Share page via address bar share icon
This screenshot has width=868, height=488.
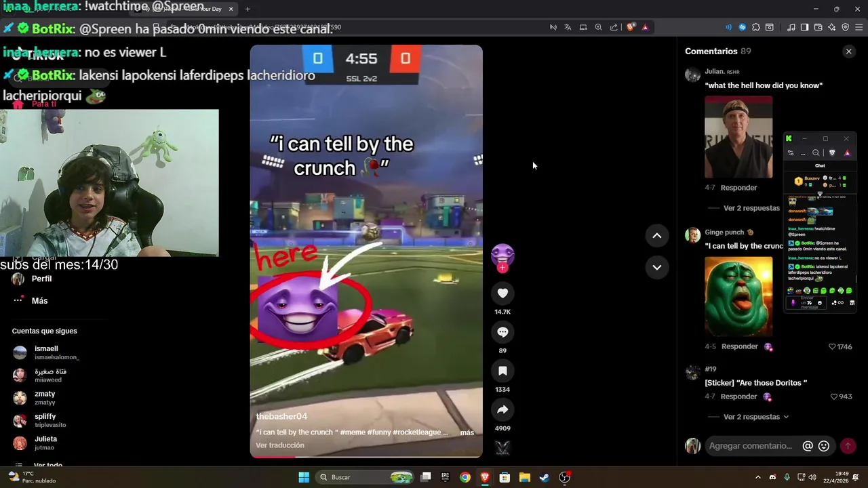[614, 27]
